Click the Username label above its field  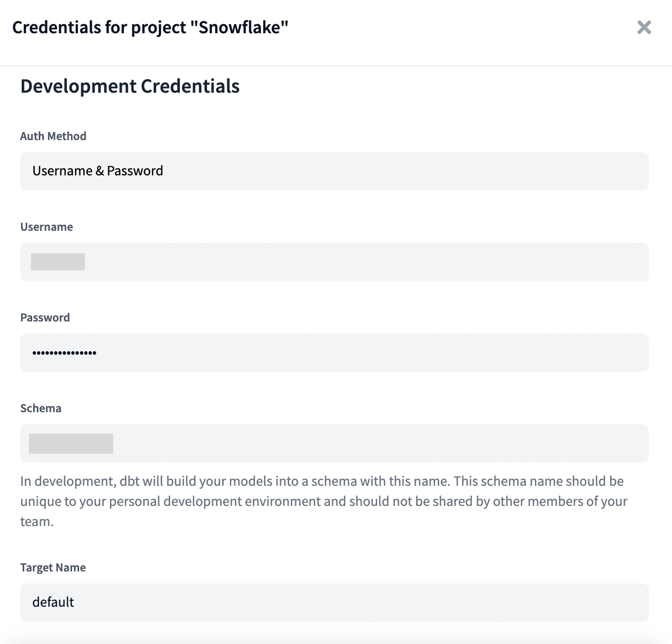coord(46,227)
